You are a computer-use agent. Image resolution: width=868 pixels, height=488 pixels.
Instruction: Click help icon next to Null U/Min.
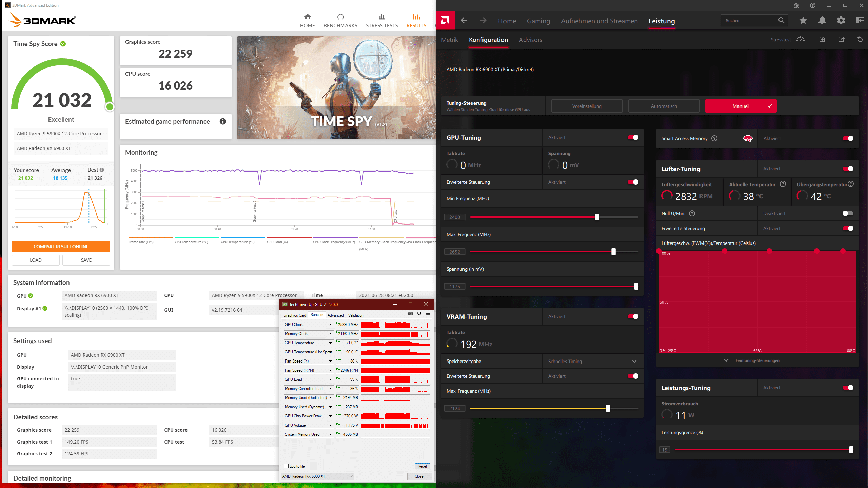click(x=692, y=213)
